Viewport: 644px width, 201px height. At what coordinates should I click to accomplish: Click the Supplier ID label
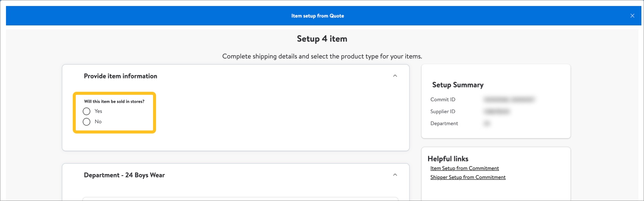443,111
